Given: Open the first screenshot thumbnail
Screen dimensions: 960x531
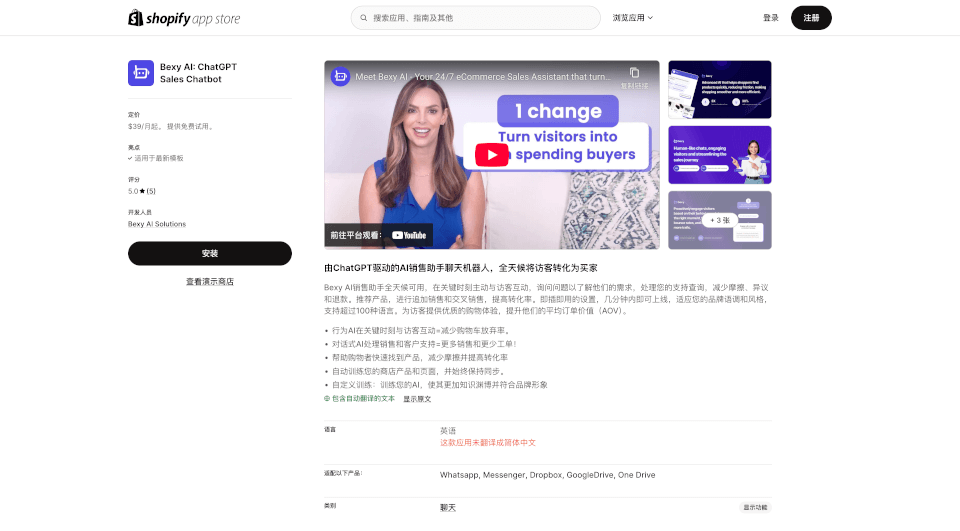Looking at the screenshot, I should coord(720,89).
